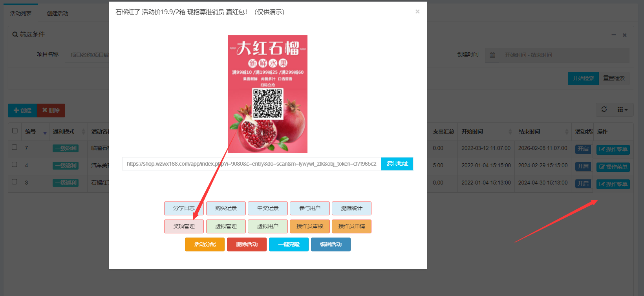The width and height of the screenshot is (644, 296).
Task: Open 操作菜单 for 2024-02-29 row
Action: [x=613, y=167]
